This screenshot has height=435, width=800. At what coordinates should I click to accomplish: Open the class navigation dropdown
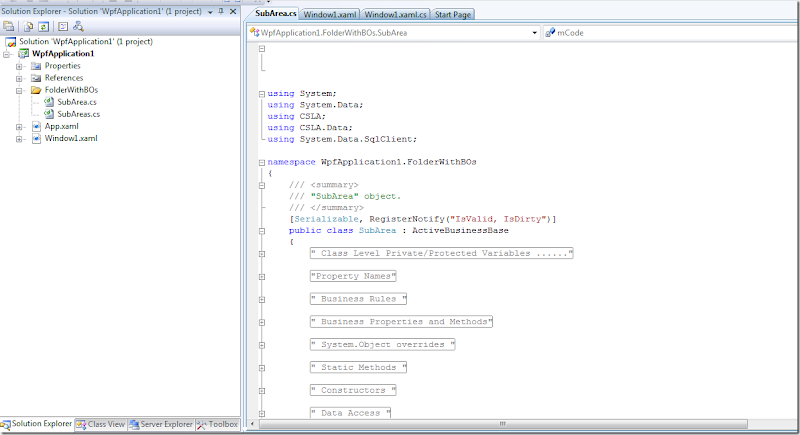pyautogui.click(x=534, y=33)
